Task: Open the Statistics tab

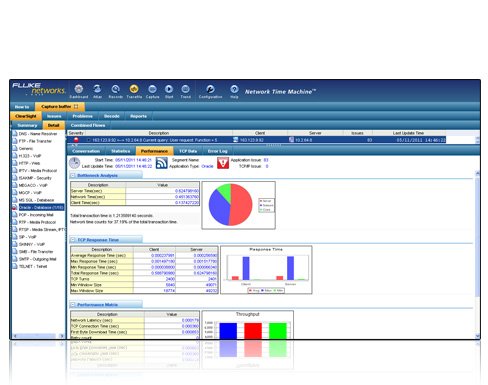Action: pyautogui.click(x=120, y=151)
